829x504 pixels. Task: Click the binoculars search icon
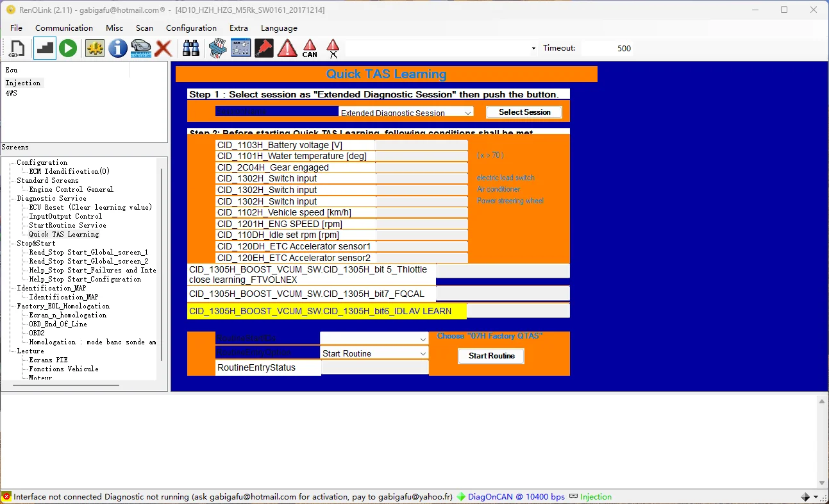pyautogui.click(x=191, y=48)
